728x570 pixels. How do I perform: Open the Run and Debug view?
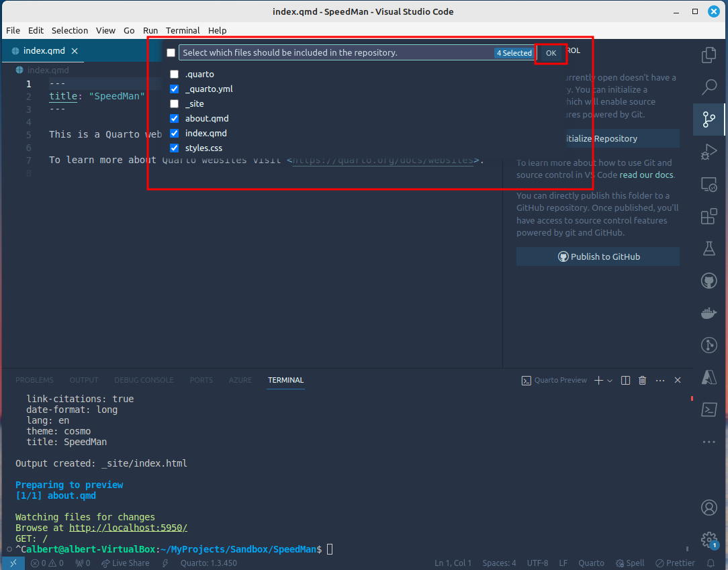[x=709, y=152]
